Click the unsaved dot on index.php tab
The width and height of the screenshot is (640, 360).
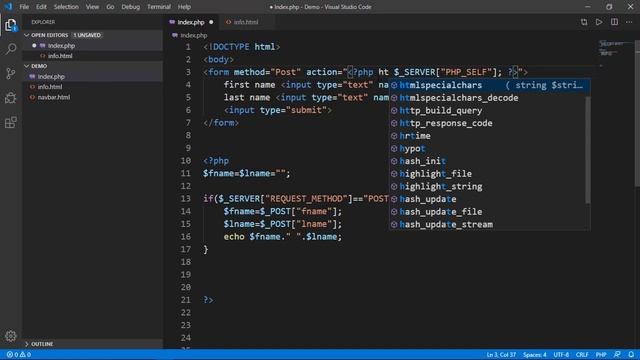(x=211, y=22)
